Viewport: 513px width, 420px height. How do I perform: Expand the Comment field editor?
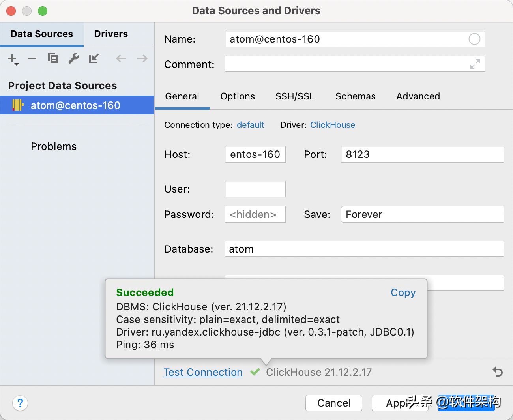click(x=475, y=64)
